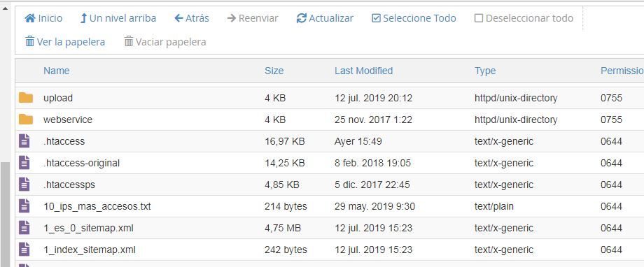
Task: Go back using Atrás arrow
Action: [191, 18]
